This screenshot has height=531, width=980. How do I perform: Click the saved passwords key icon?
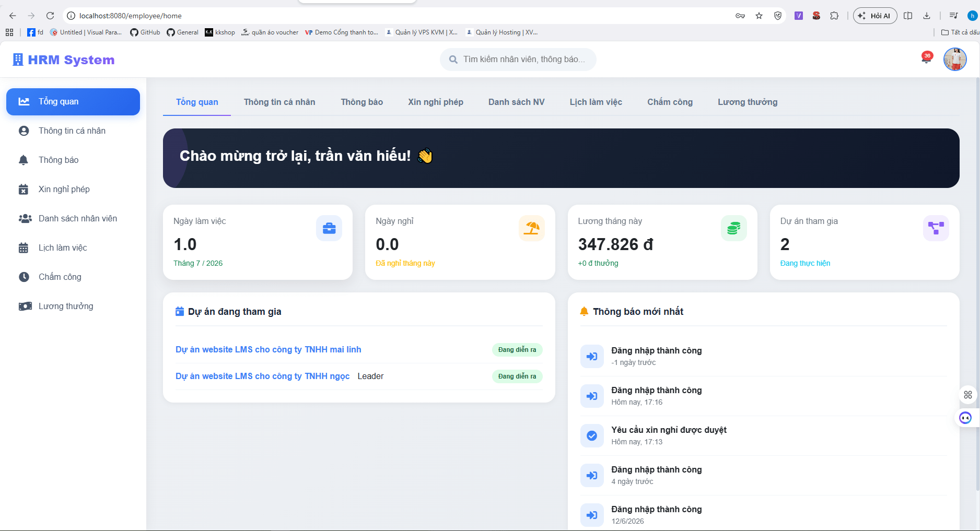click(x=740, y=16)
